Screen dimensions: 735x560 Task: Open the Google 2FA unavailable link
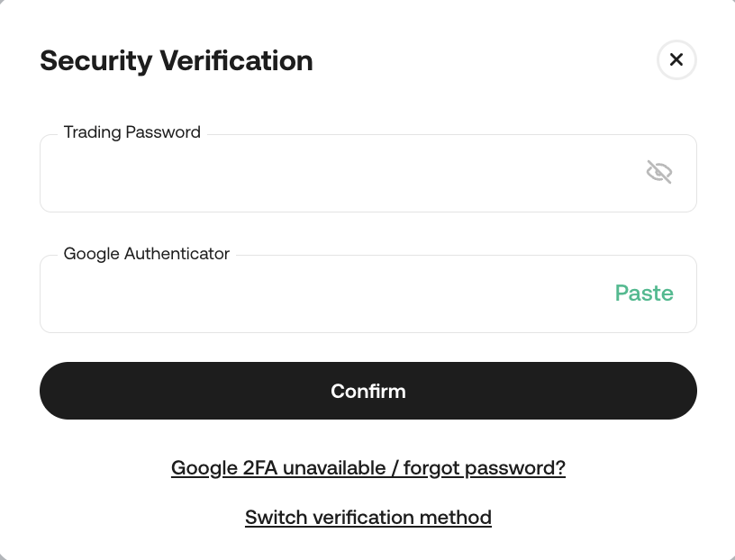(x=368, y=468)
